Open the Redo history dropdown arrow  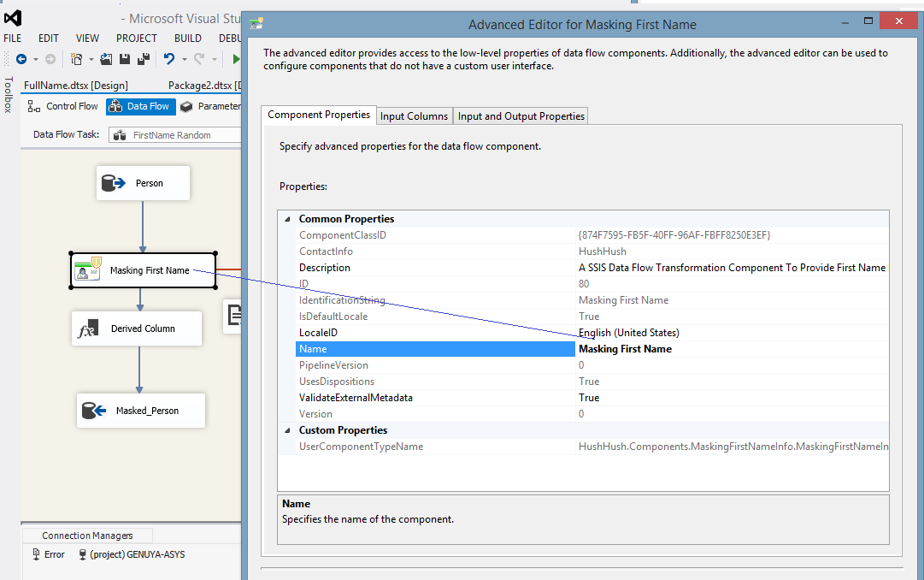click(x=214, y=60)
